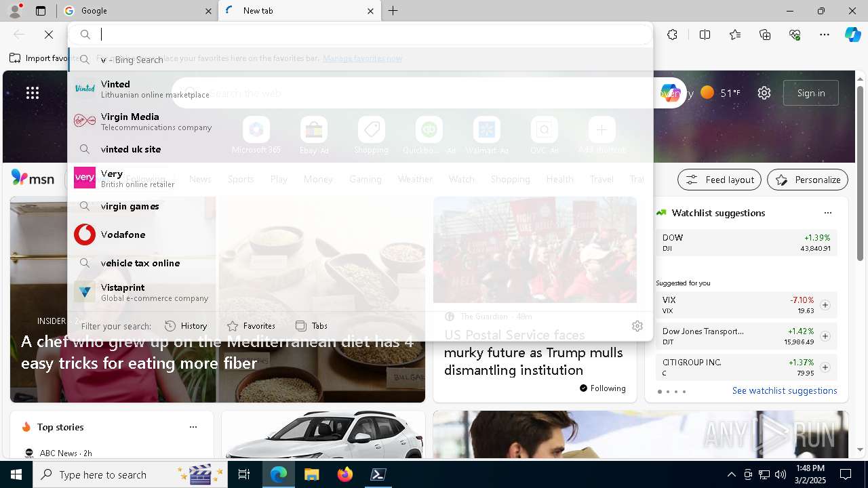The height and width of the screenshot is (488, 868).
Task: Filter search by Favorites
Action: pyautogui.click(x=251, y=326)
